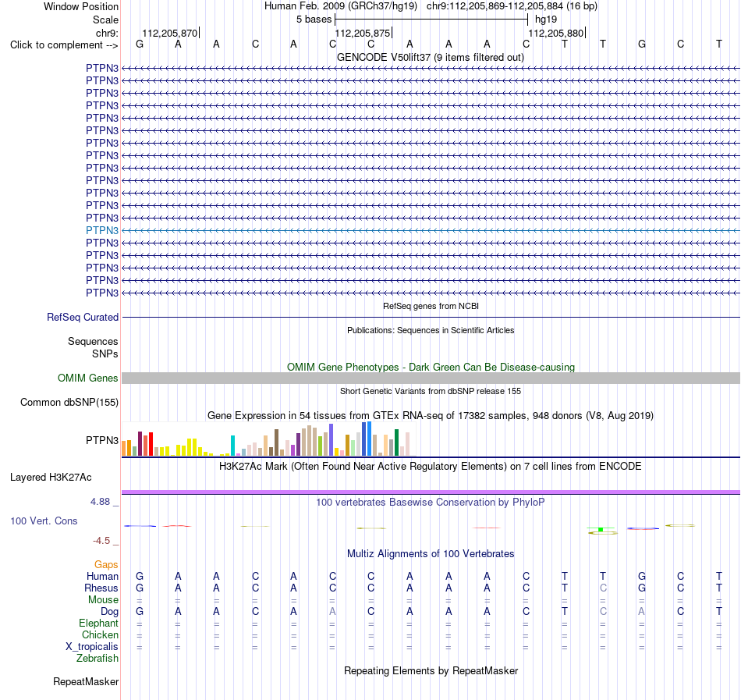Select the X_tropicalis alignment row label
The height and width of the screenshot is (700, 741).
tap(92, 647)
